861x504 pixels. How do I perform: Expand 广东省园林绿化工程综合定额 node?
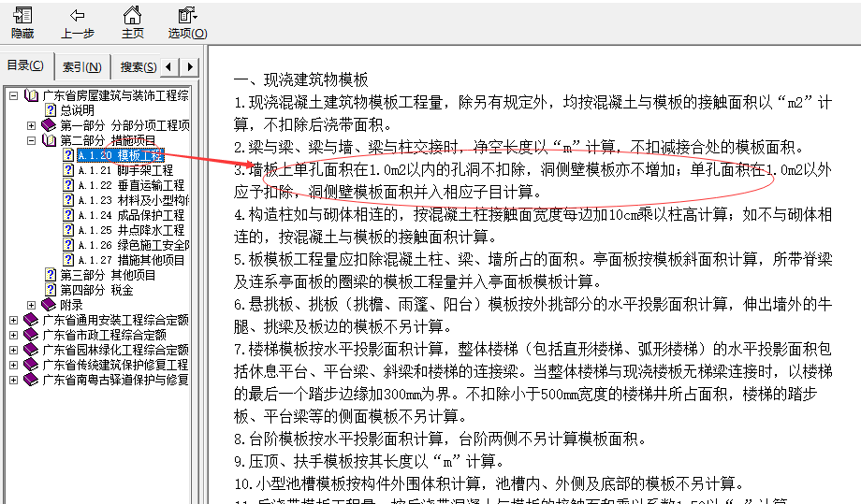13,350
